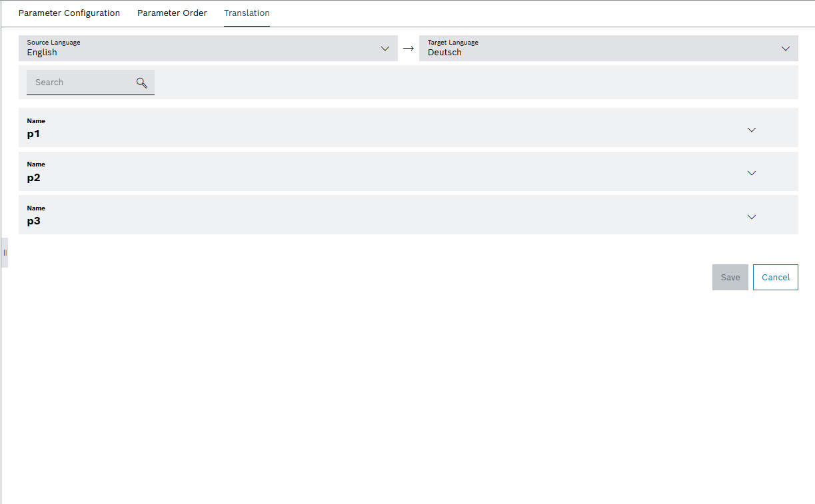Select the Translation tab

(247, 13)
